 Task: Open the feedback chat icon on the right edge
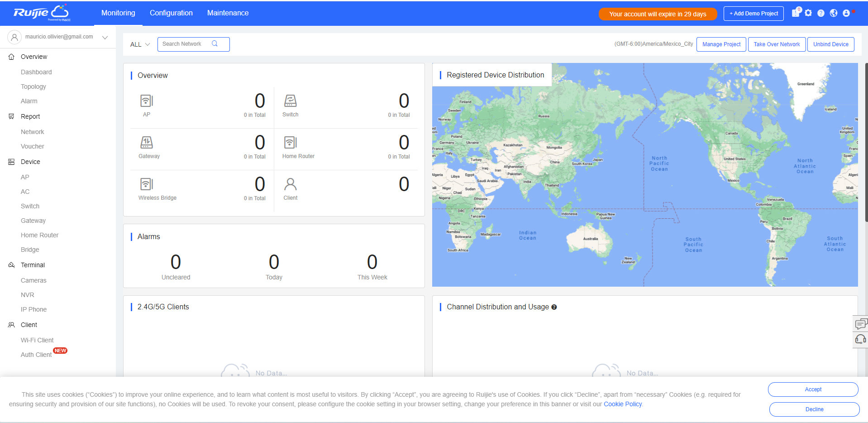pos(861,323)
